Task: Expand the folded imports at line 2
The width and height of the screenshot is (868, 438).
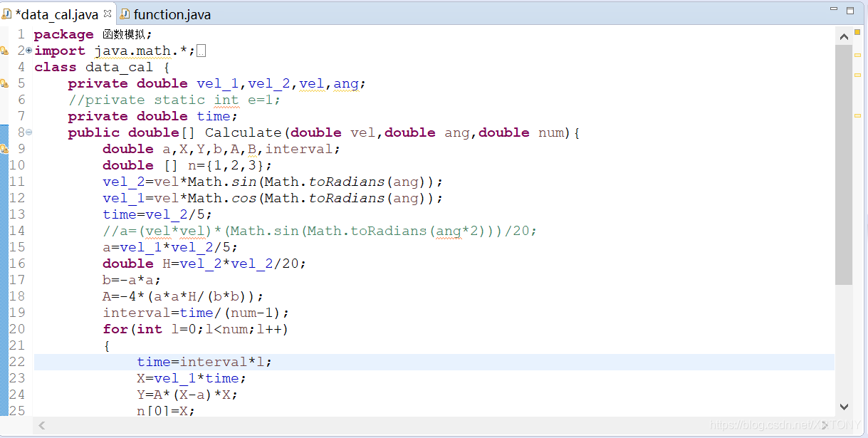Action: [x=29, y=51]
